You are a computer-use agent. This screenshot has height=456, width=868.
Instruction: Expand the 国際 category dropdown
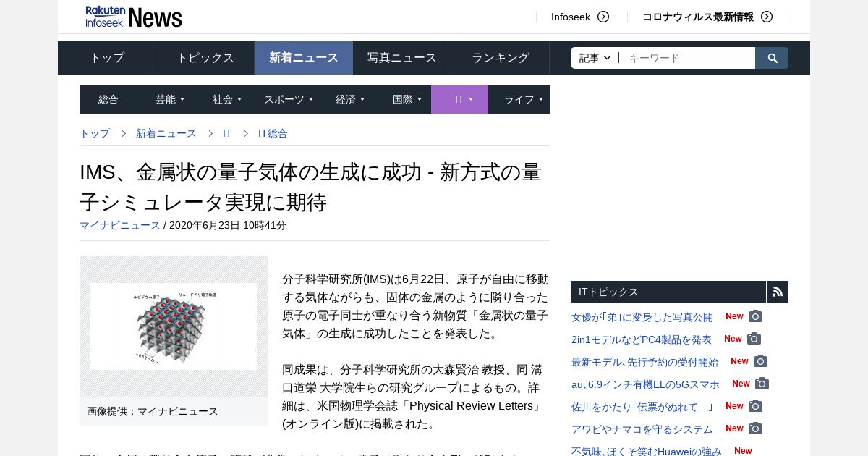(x=420, y=99)
